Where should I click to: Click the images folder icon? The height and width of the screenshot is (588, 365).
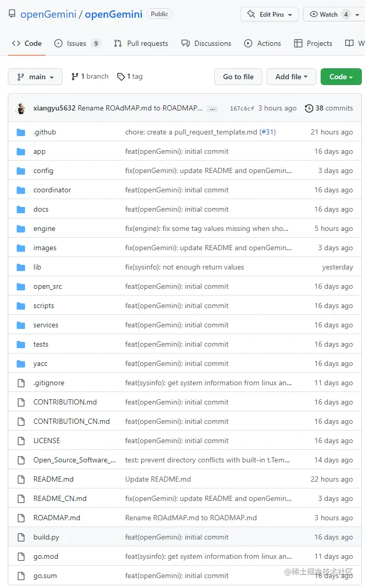coord(21,248)
